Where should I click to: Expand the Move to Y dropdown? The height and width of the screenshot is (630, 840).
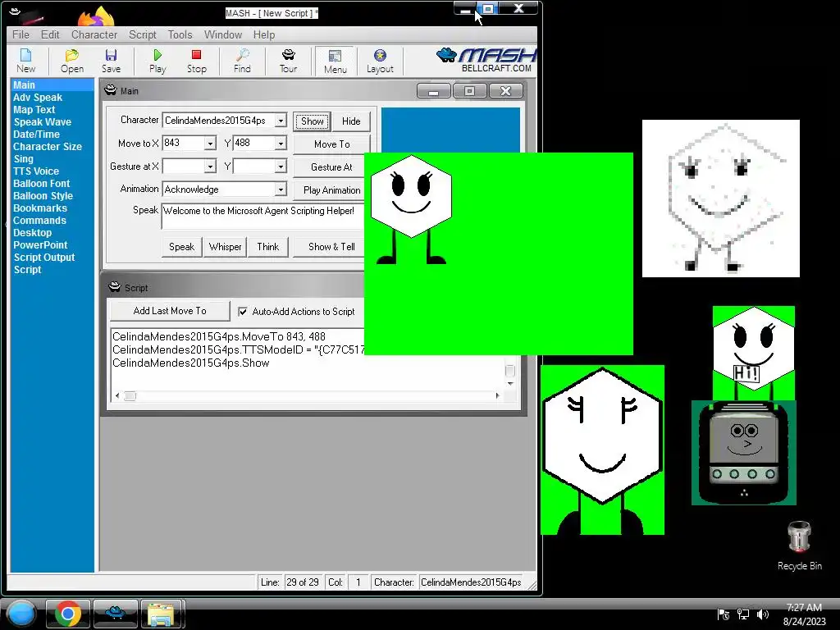[x=281, y=143]
